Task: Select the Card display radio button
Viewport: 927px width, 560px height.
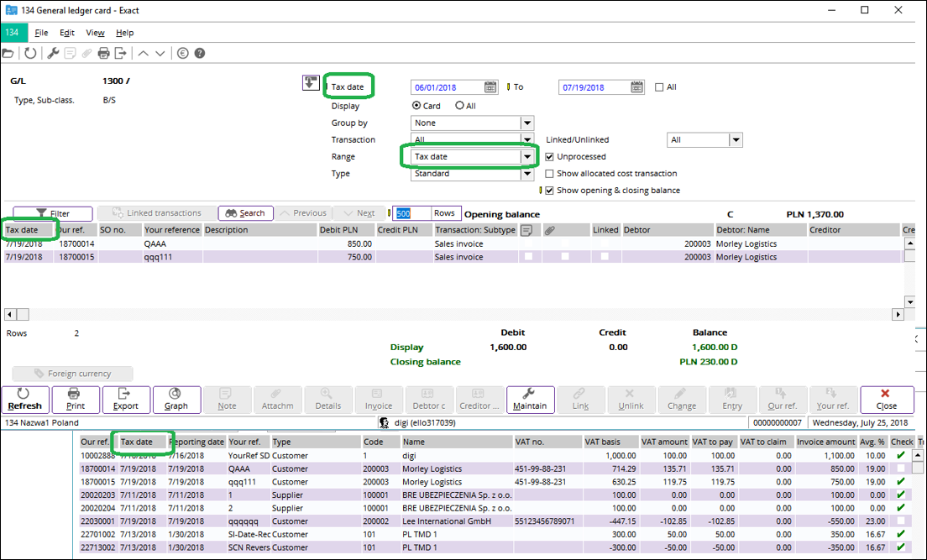Action: pyautogui.click(x=416, y=105)
